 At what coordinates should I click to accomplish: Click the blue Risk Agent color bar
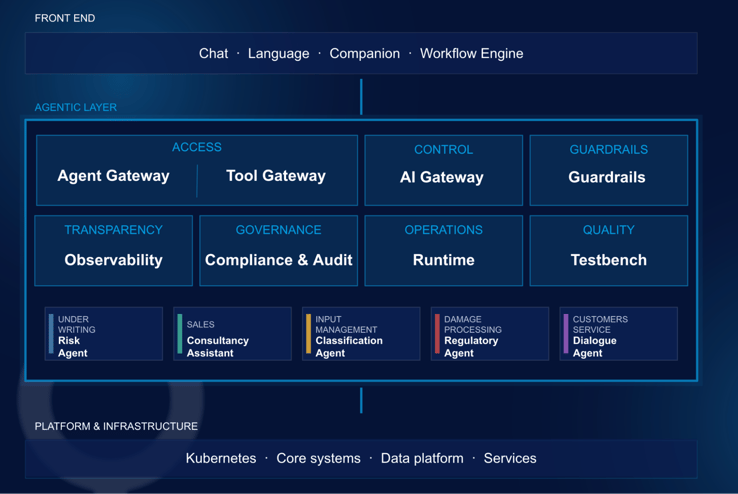(51, 334)
